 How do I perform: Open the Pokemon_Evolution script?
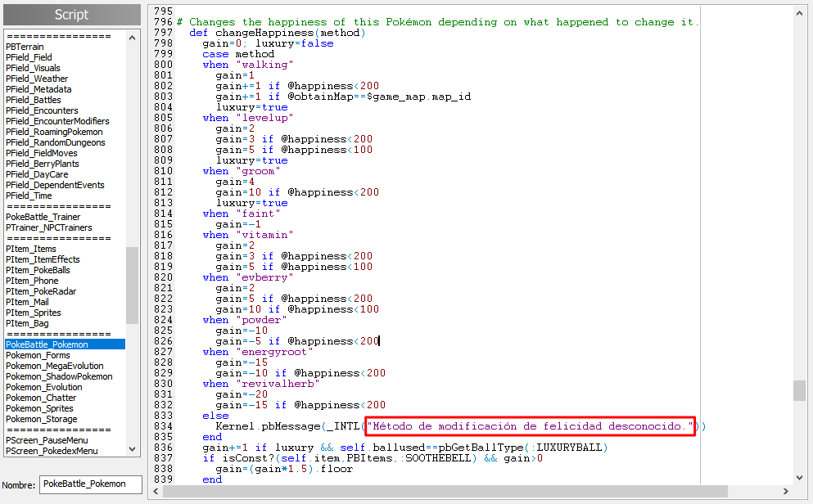point(43,387)
